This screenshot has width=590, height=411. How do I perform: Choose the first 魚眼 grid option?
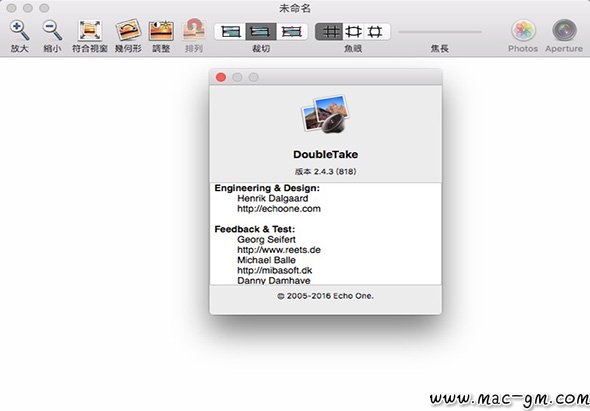[329, 32]
